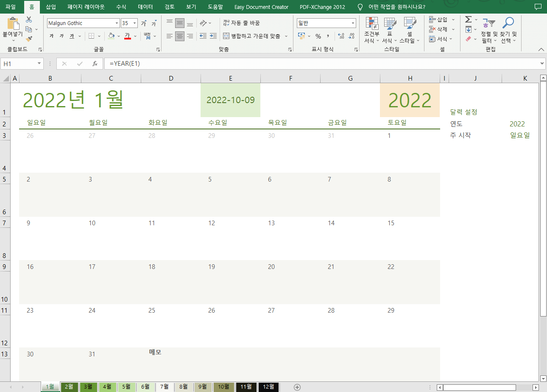Click the text orientation icon
This screenshot has height=392, width=547.
(x=204, y=23)
